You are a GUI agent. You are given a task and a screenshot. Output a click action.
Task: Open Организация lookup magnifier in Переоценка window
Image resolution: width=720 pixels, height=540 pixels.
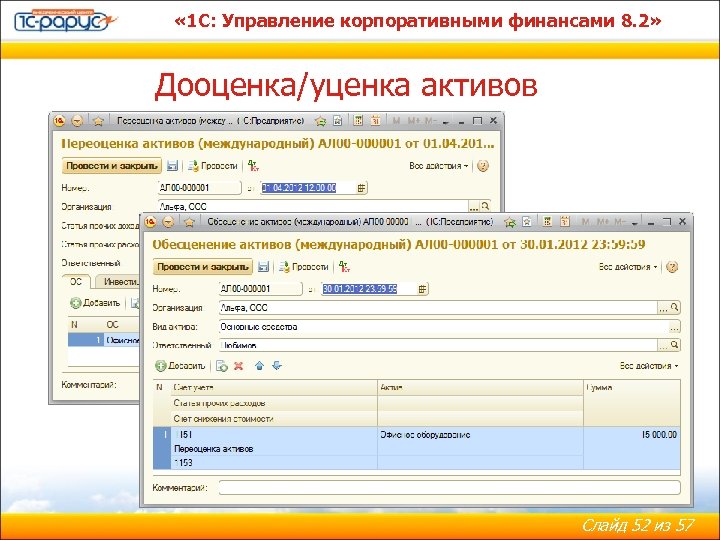(485, 207)
